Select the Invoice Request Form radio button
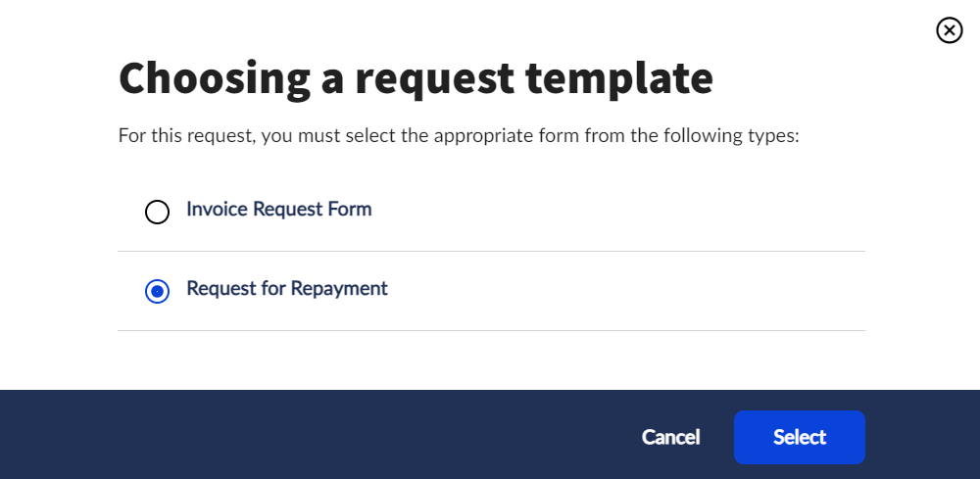Viewport: 980px width, 479px height. [157, 212]
